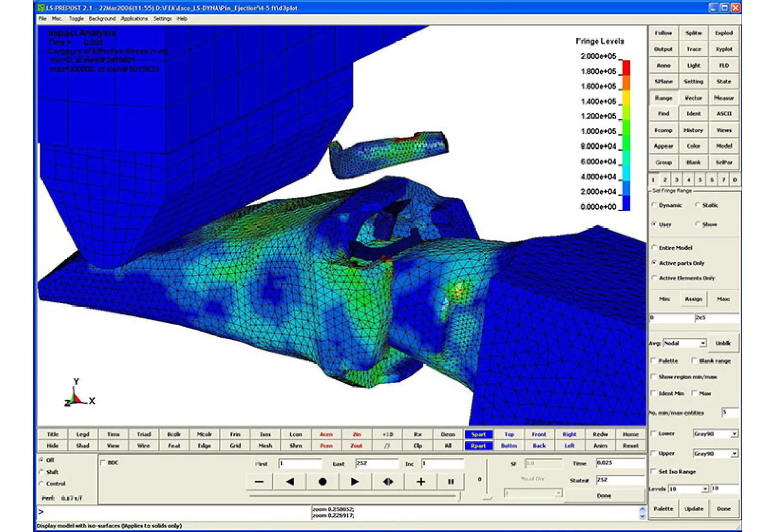
Task: Click the back-and-forth loop playback button
Action: [x=388, y=482]
